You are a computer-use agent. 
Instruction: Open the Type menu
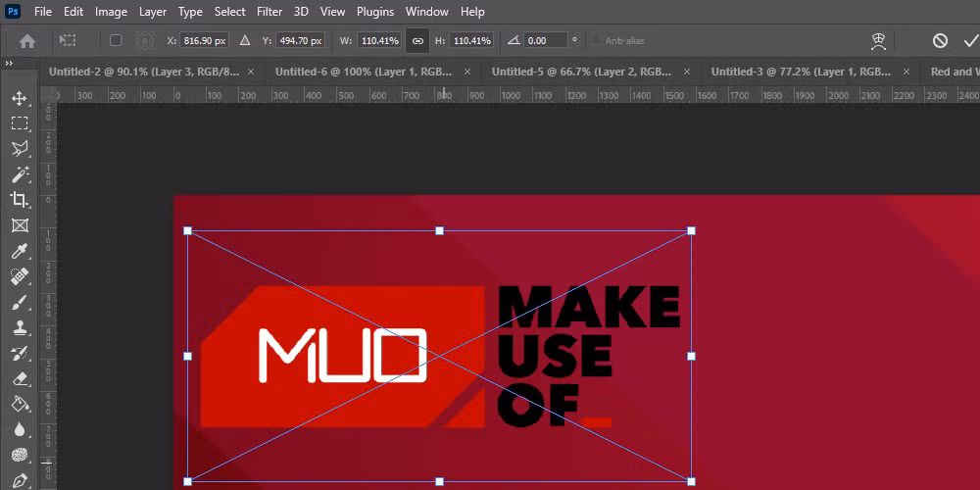coord(190,12)
